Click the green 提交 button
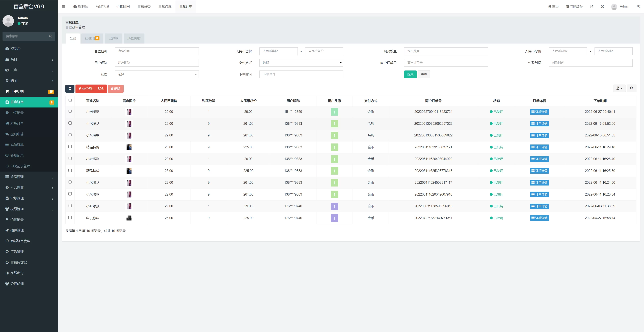644x332 pixels. (x=410, y=74)
